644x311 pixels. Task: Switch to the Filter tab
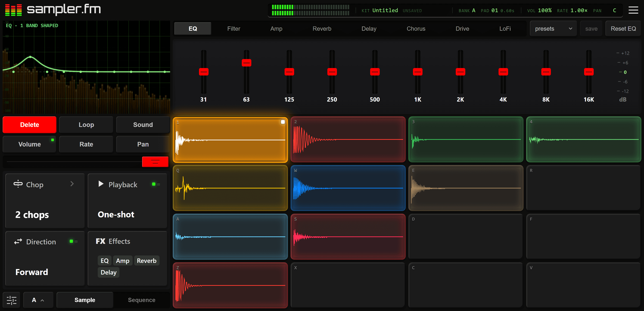coord(234,29)
